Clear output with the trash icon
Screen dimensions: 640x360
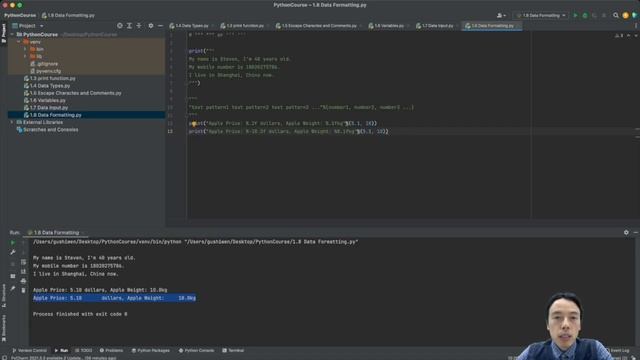[x=23, y=290]
